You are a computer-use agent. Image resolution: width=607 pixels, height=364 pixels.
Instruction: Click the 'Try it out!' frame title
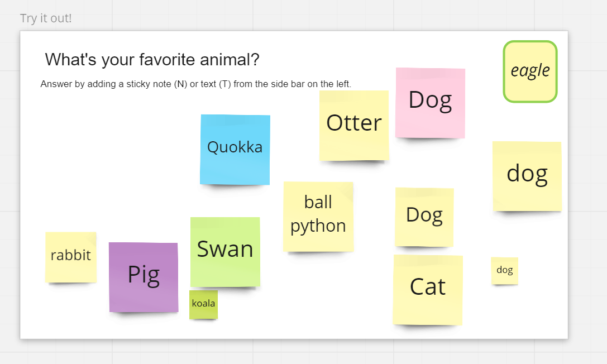point(46,18)
